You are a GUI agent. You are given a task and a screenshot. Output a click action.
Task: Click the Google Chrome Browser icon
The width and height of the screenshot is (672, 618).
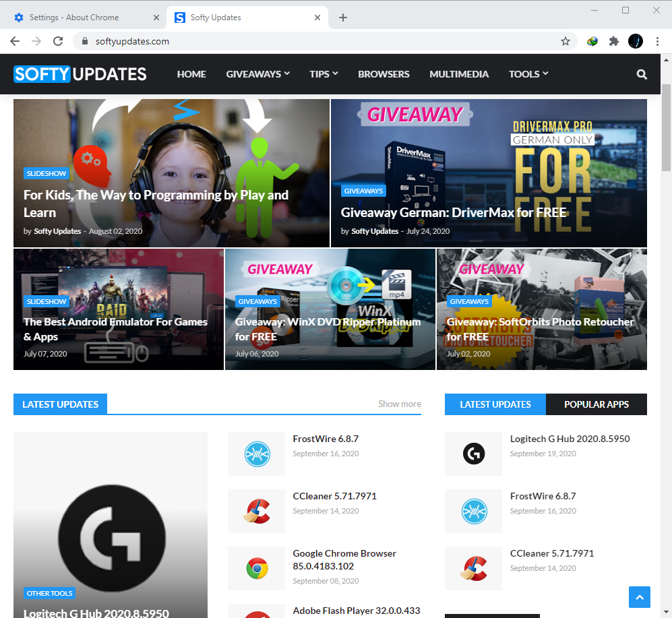pos(257,568)
